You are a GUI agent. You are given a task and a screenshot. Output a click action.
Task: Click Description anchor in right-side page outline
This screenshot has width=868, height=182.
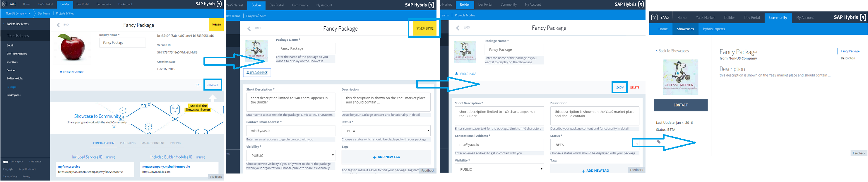pos(848,58)
